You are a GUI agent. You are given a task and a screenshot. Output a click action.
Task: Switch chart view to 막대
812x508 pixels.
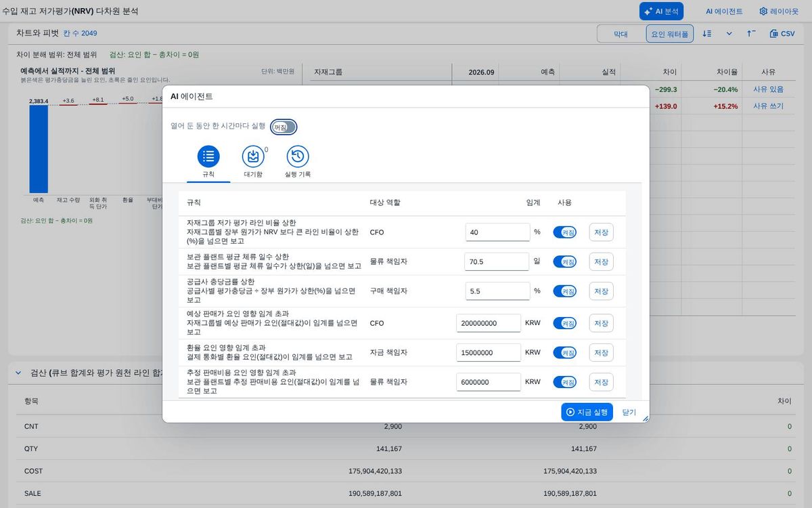pyautogui.click(x=621, y=34)
